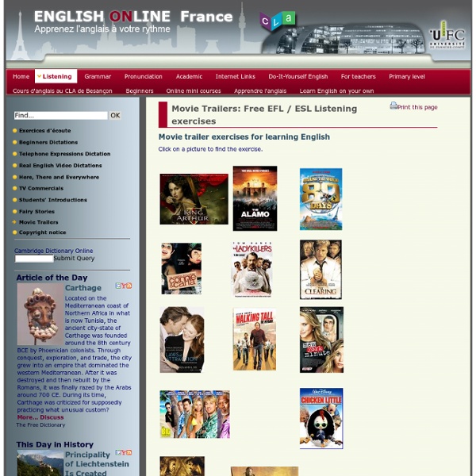Open the Grammar menu
The image size is (476, 476).
pyautogui.click(x=98, y=77)
